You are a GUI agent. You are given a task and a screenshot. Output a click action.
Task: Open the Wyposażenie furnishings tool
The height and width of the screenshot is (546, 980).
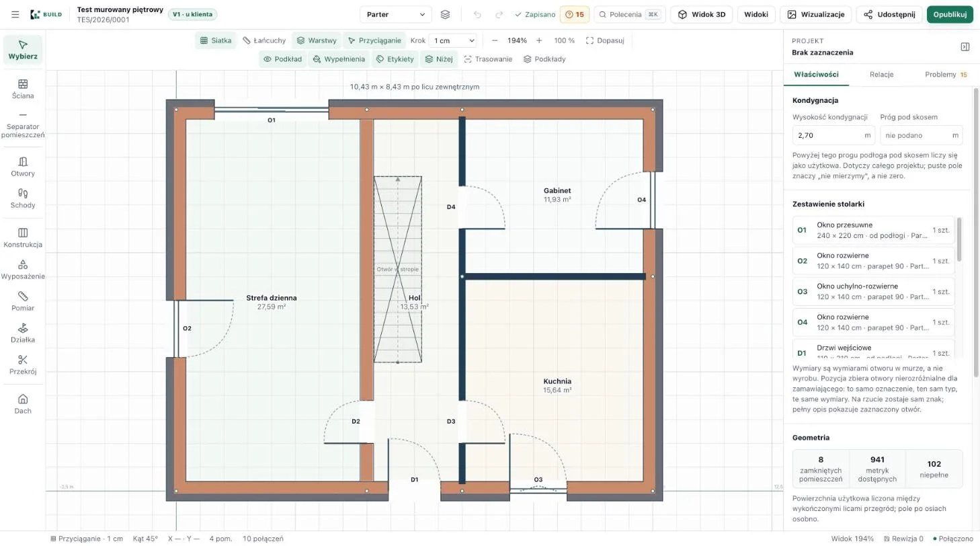pyautogui.click(x=23, y=270)
